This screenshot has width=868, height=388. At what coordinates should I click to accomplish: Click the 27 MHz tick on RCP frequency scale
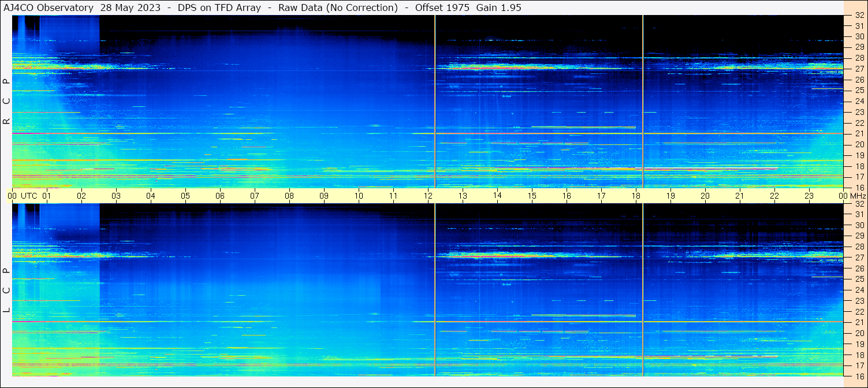[859, 69]
